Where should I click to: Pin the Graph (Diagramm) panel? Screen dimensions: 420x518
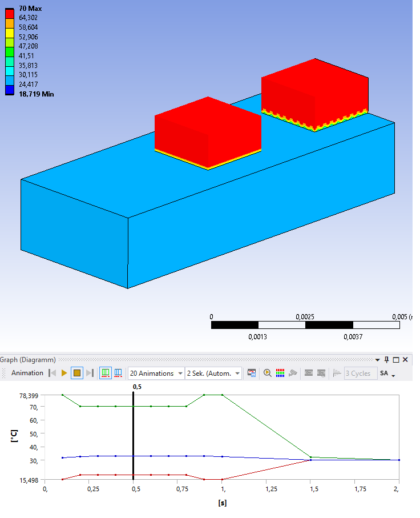point(387,359)
